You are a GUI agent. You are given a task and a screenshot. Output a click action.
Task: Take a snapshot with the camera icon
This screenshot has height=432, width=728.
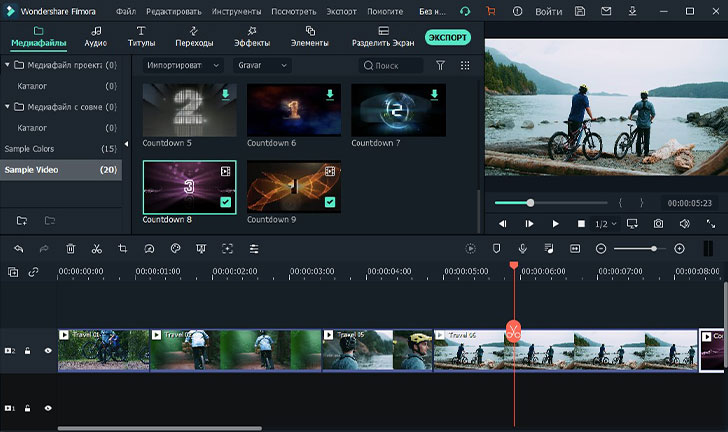coord(659,224)
